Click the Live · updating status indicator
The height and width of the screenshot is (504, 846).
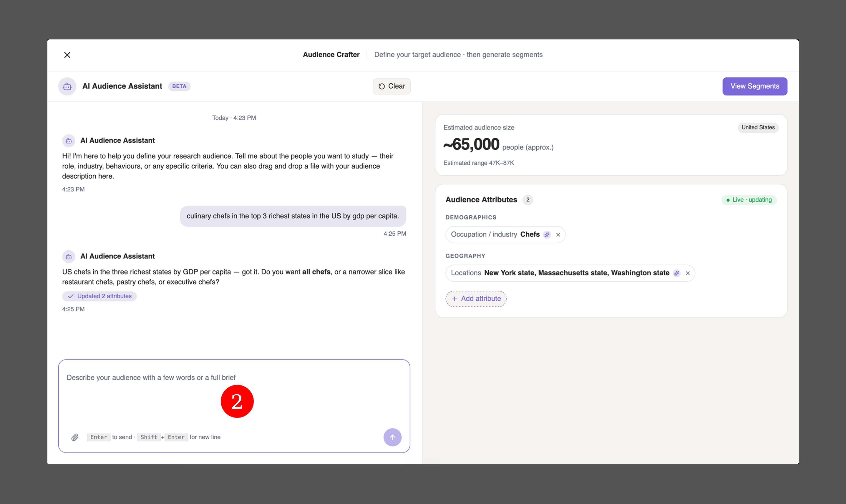click(749, 200)
